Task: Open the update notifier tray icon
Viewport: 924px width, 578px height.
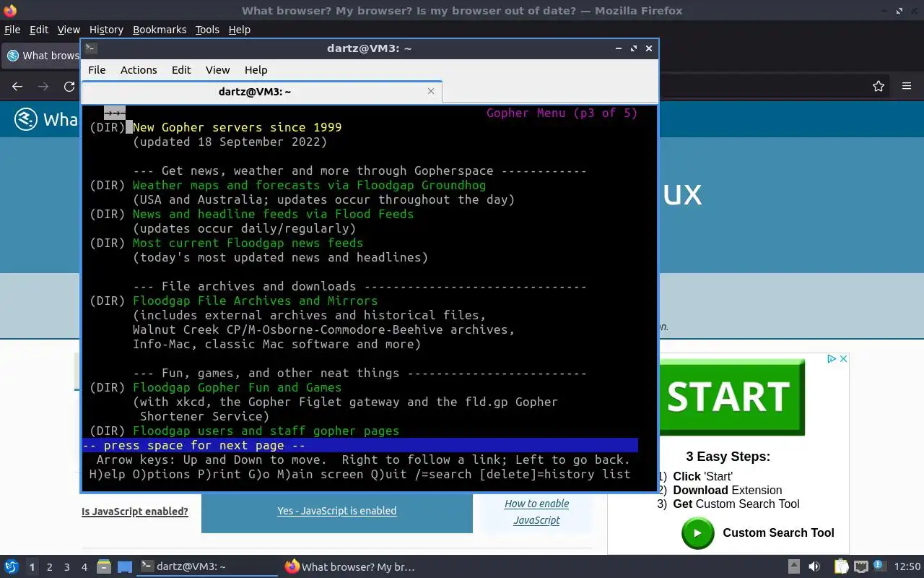Action: (879, 566)
